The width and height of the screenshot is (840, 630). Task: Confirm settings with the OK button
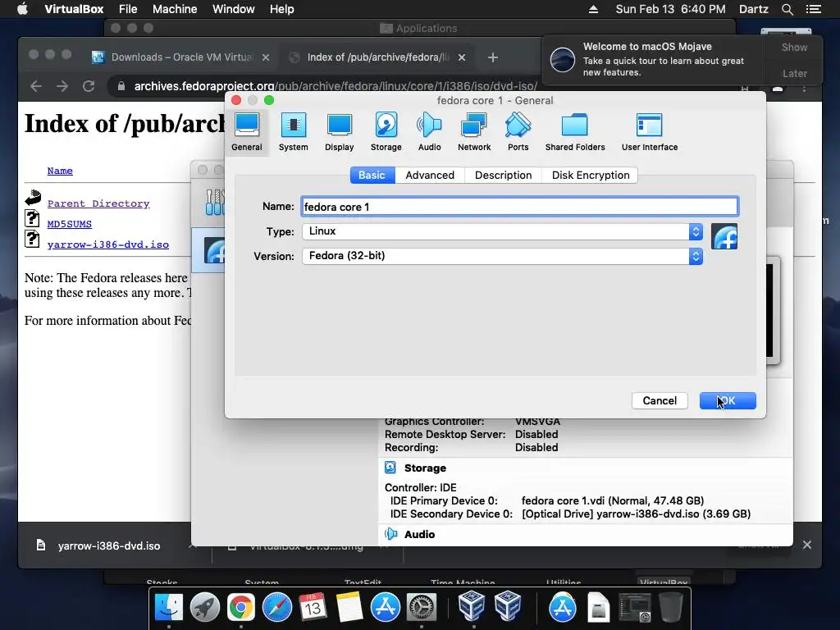(x=728, y=400)
